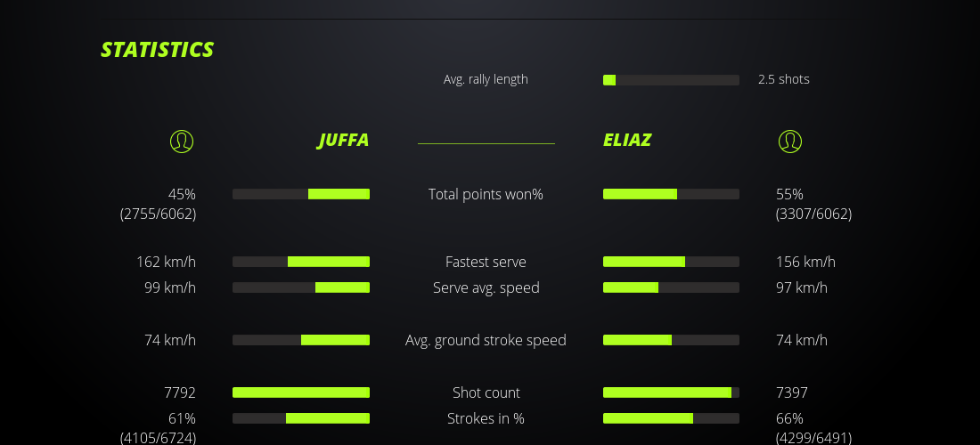Image resolution: width=980 pixels, height=445 pixels.
Task: Click the Total points won% label
Action: tap(486, 194)
